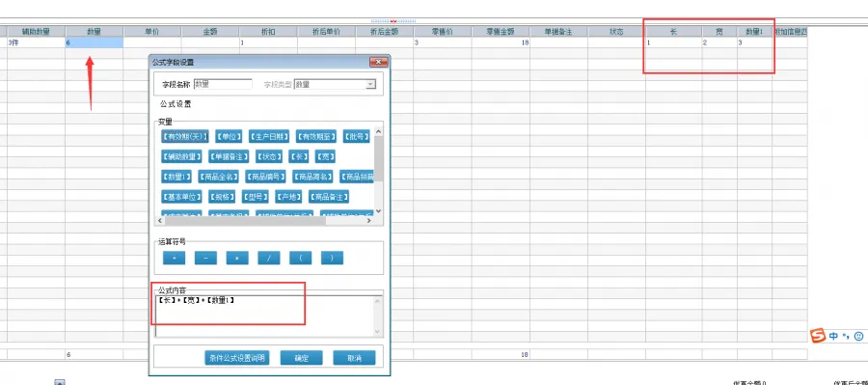Insert the 【数量1】 variable
Viewport: 868px width, 385px height.
point(176,177)
